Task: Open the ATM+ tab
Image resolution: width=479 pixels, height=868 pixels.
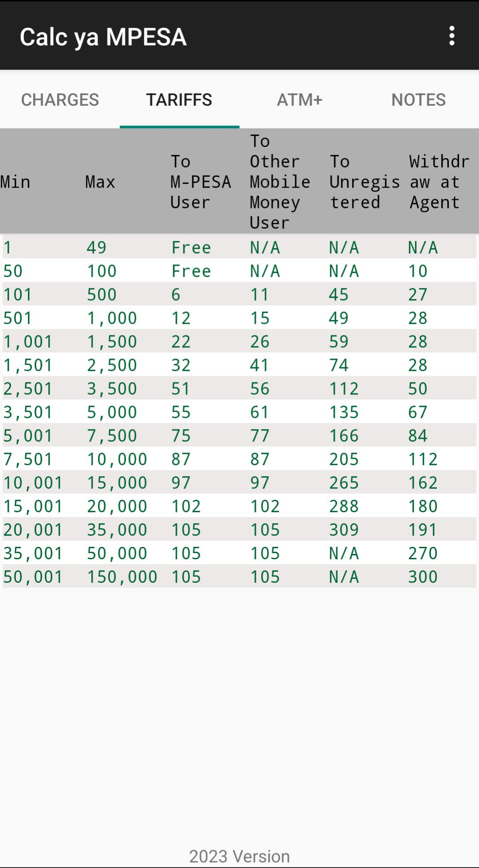Action: 299,100
